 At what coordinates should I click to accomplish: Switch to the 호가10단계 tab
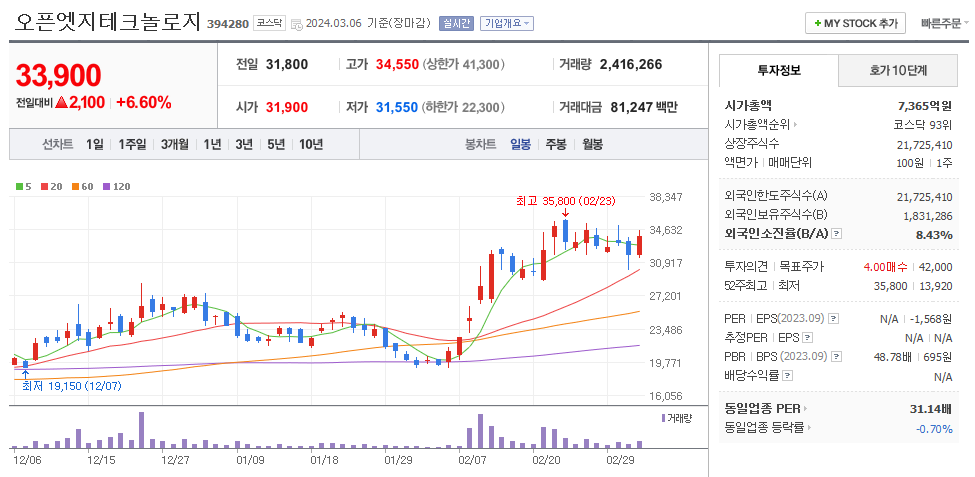pos(898,70)
